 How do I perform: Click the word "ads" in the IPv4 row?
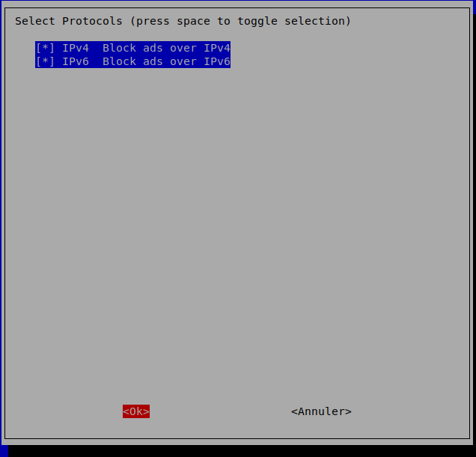coord(153,48)
